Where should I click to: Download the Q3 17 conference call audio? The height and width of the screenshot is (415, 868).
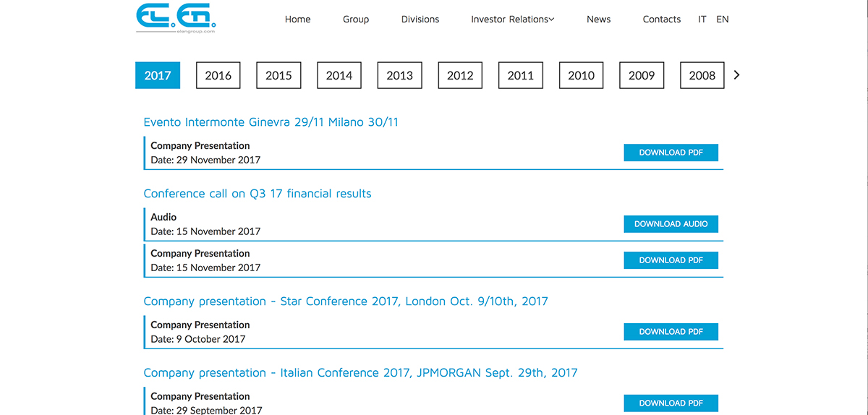point(671,224)
